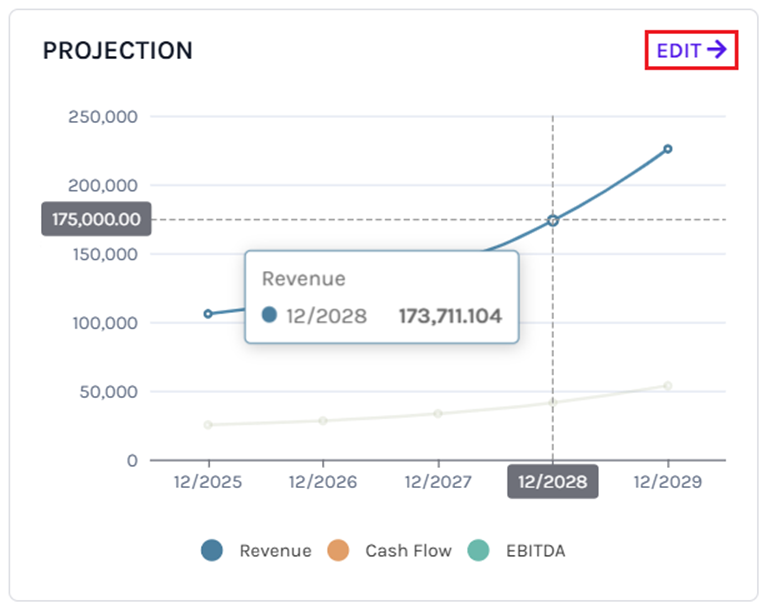Click the blue Revenue legend dot
The image size is (766, 604).
click(x=212, y=550)
